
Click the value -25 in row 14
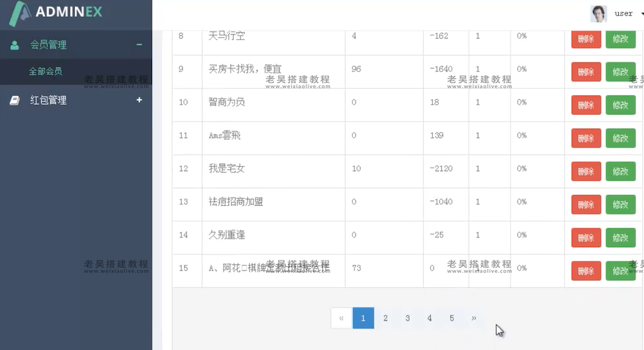point(437,235)
